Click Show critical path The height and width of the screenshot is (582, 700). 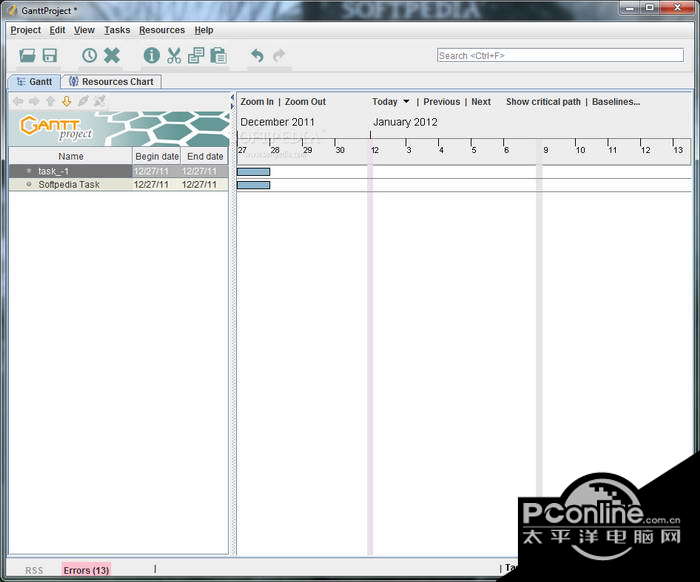click(x=543, y=102)
